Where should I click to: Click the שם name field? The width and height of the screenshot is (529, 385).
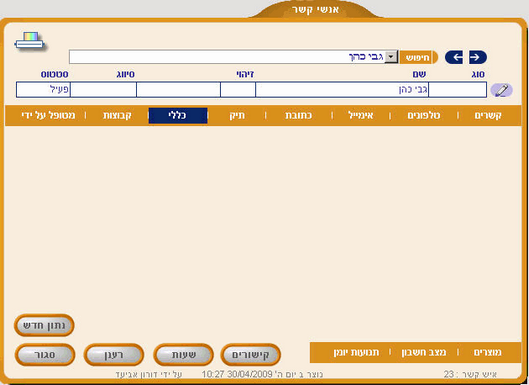click(x=342, y=90)
